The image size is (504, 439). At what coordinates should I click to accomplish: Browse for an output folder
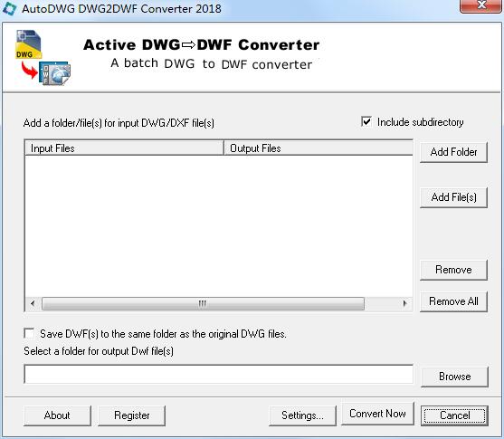click(x=454, y=377)
